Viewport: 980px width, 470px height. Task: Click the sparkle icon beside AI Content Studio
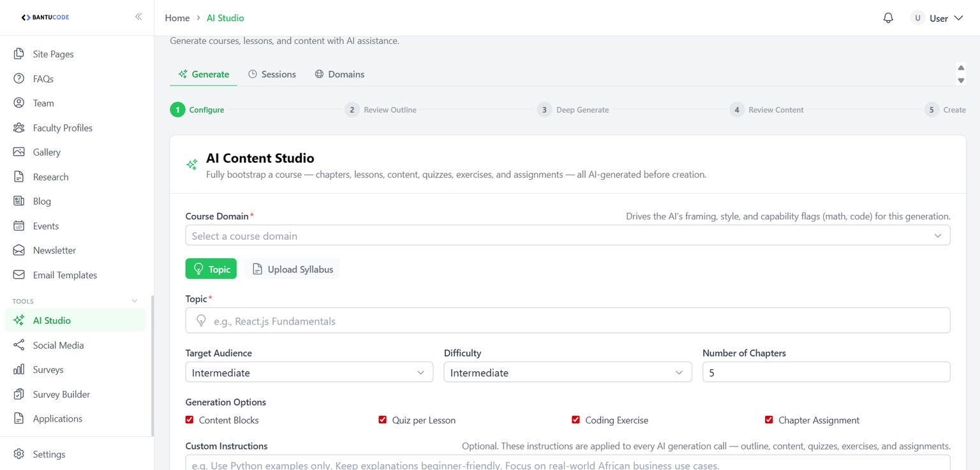point(192,165)
